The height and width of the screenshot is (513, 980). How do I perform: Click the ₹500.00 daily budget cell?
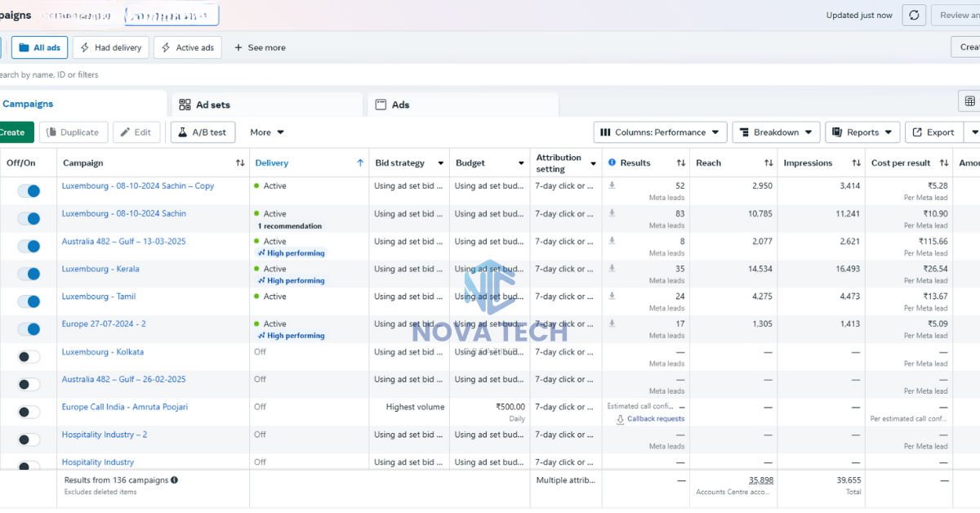pyautogui.click(x=490, y=412)
